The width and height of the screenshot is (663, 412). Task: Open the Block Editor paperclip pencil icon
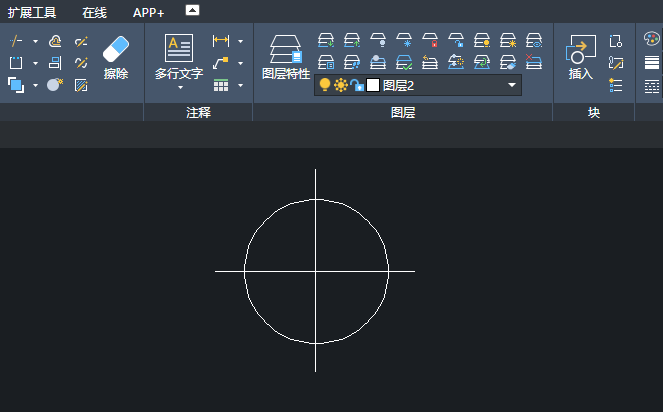(x=616, y=63)
